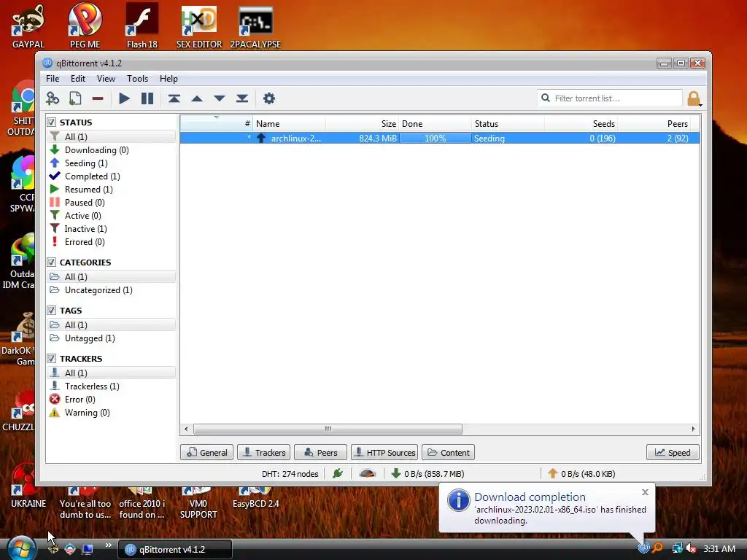Switch to the HTTP Sources tab
The height and width of the screenshot is (560, 747).
(384, 452)
